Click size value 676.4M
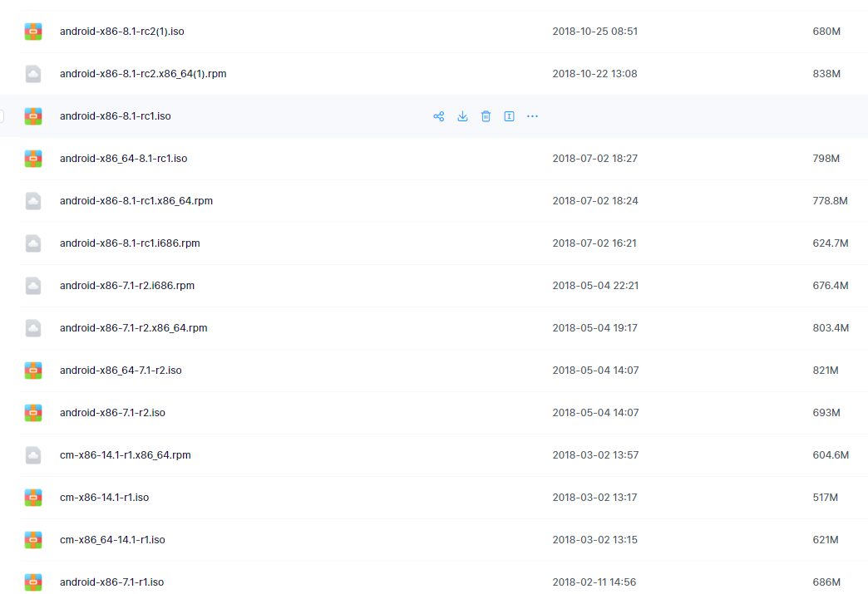The width and height of the screenshot is (868, 594). 831,286
